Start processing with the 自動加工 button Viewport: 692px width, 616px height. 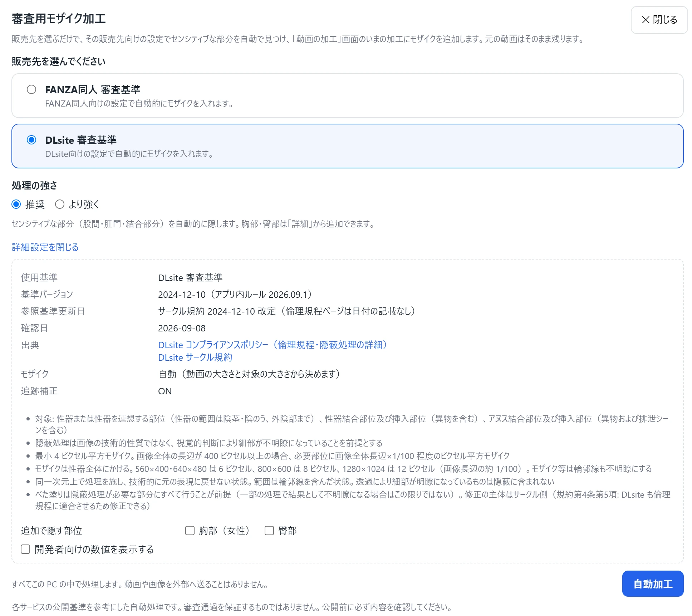point(653,584)
